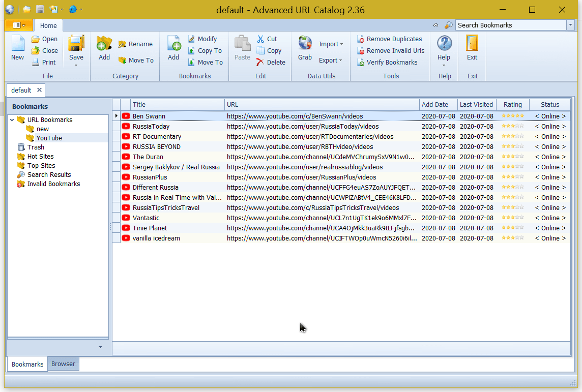This screenshot has width=582, height=392.
Task: Select the RT Documentary bookmark
Action: pos(158,136)
